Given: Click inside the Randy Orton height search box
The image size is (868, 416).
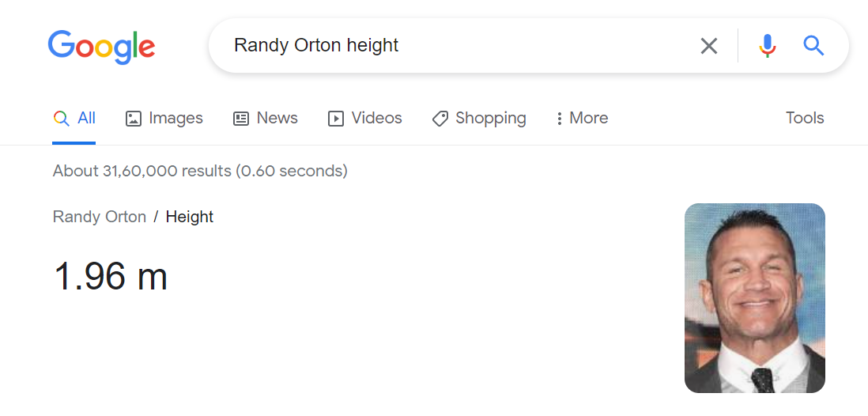Looking at the screenshot, I should 454,45.
